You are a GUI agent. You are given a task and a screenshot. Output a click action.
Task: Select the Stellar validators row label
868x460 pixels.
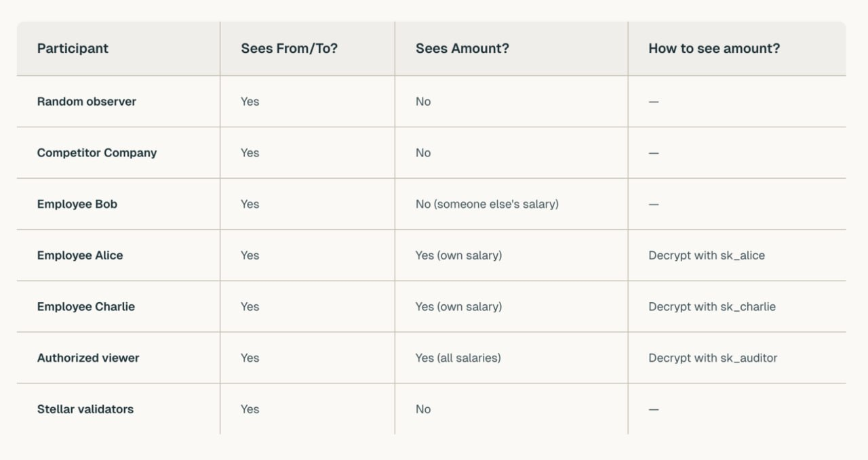[x=85, y=409]
